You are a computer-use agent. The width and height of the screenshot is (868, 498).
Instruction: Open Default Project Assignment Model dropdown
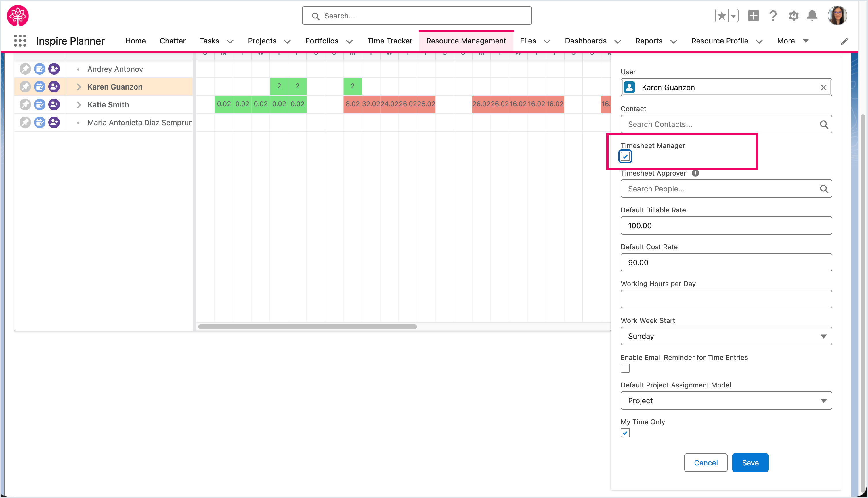click(x=726, y=400)
